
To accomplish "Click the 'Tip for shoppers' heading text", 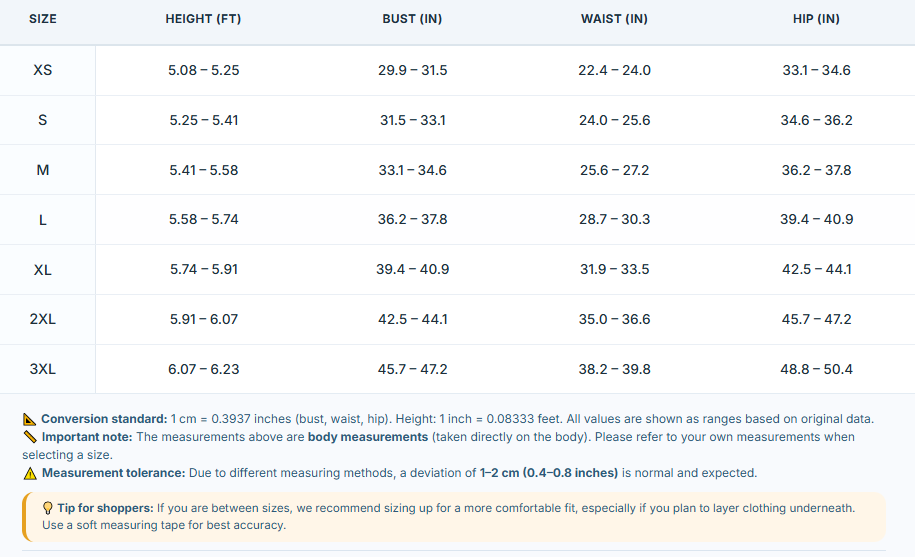I will [106, 508].
